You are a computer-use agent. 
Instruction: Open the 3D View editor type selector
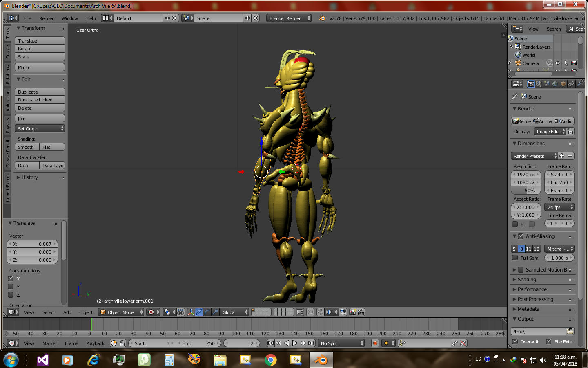(x=13, y=312)
